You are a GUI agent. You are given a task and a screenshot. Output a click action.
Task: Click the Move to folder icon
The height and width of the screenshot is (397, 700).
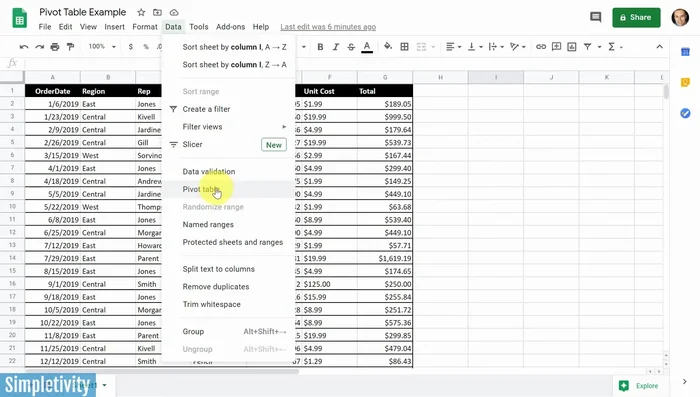[x=157, y=13]
